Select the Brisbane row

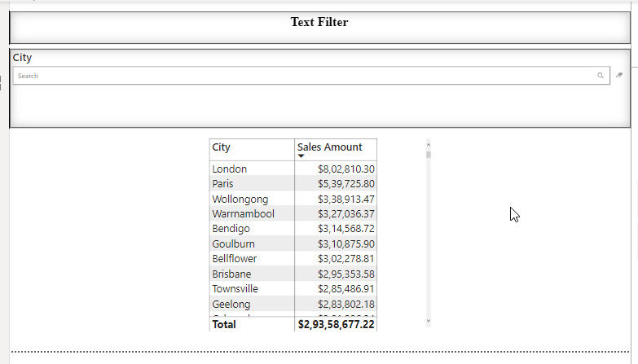(x=231, y=274)
